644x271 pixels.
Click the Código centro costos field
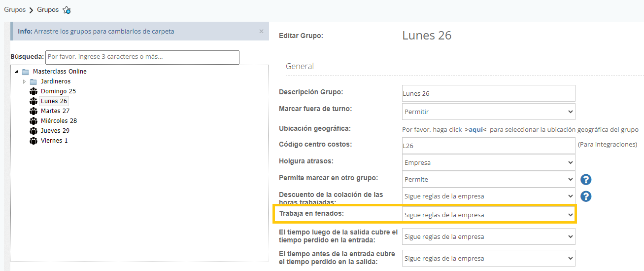(x=488, y=146)
